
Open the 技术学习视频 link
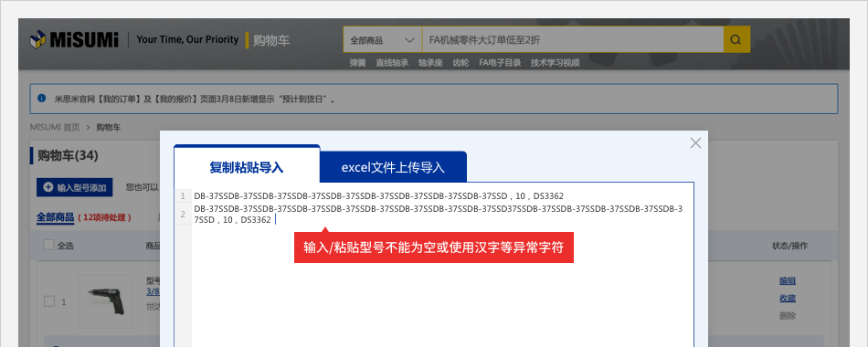pos(556,63)
